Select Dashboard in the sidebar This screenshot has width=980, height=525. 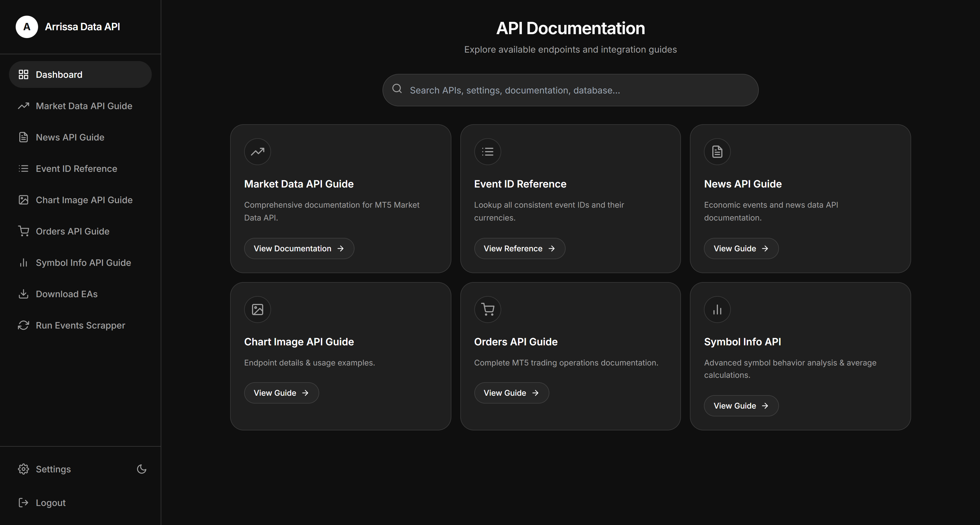click(59, 74)
